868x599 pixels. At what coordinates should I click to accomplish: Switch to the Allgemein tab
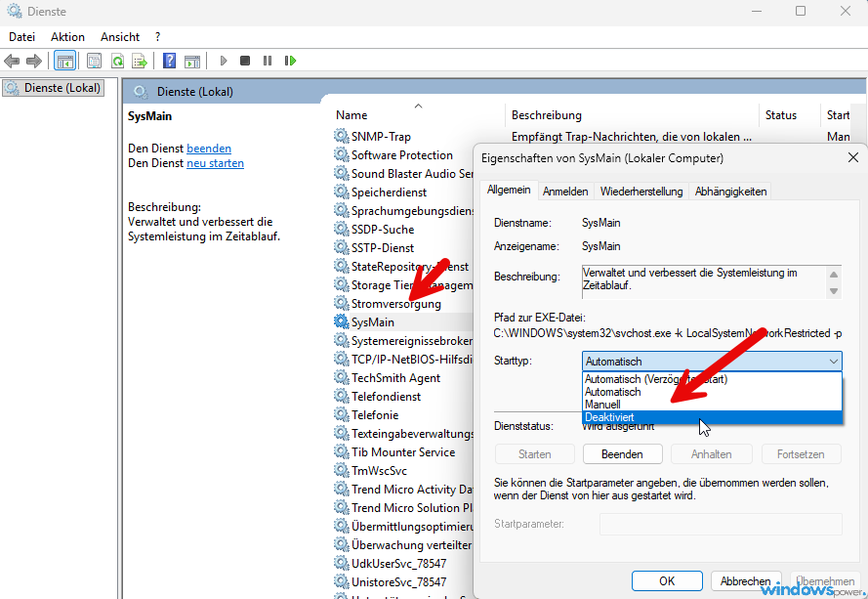point(509,190)
